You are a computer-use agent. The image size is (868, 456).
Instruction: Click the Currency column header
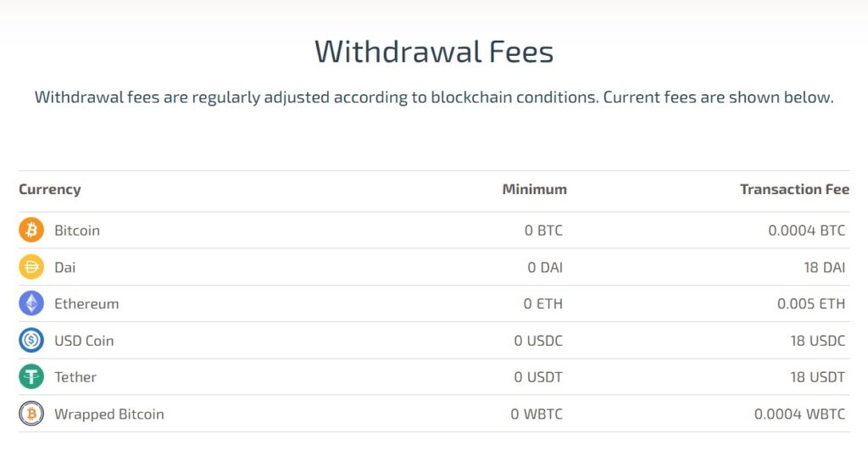[x=50, y=189]
